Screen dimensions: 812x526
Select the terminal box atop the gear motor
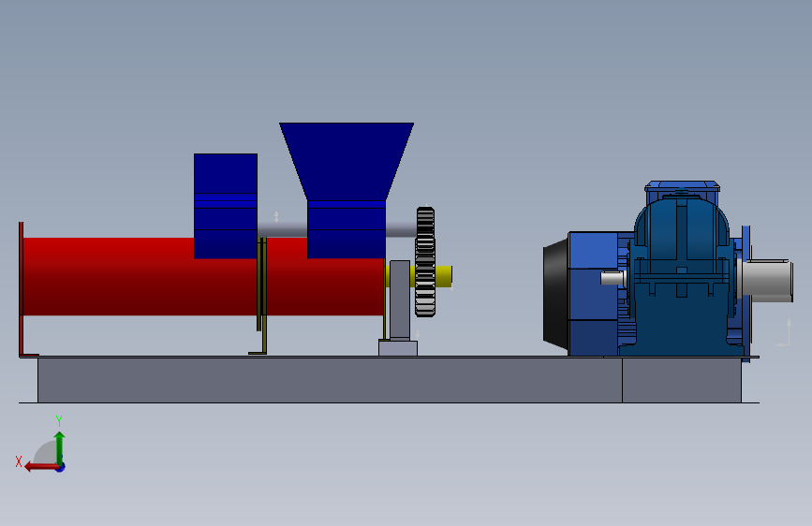tap(683, 187)
